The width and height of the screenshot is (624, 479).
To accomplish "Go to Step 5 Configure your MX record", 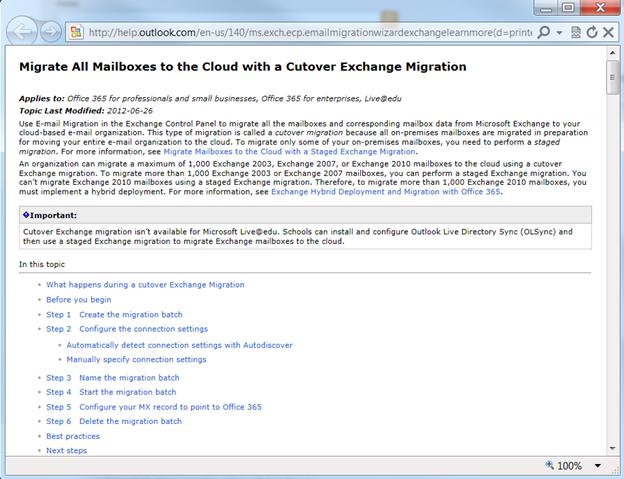I will 154,407.
